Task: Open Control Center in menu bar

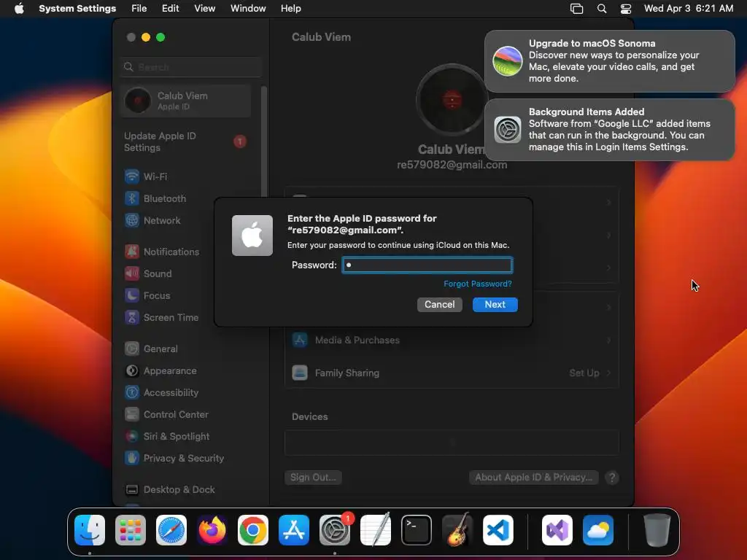Action: point(626,9)
